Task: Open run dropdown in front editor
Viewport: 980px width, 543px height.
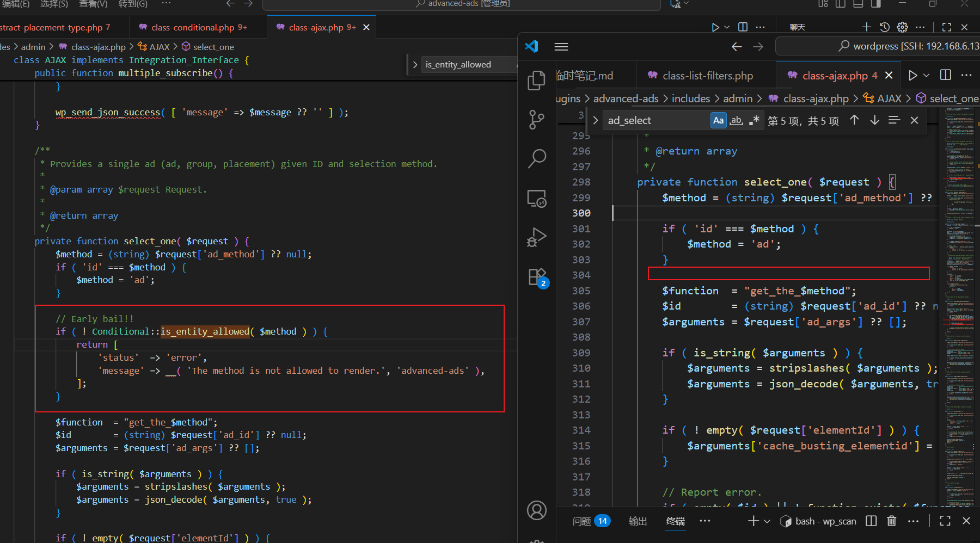Action: click(926, 75)
